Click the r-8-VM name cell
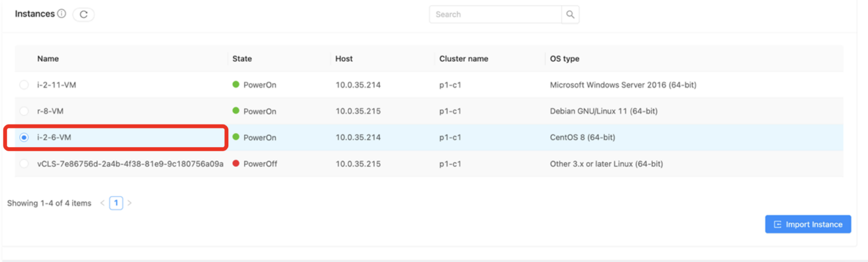Viewport: 868px width, 262px height. (50, 111)
